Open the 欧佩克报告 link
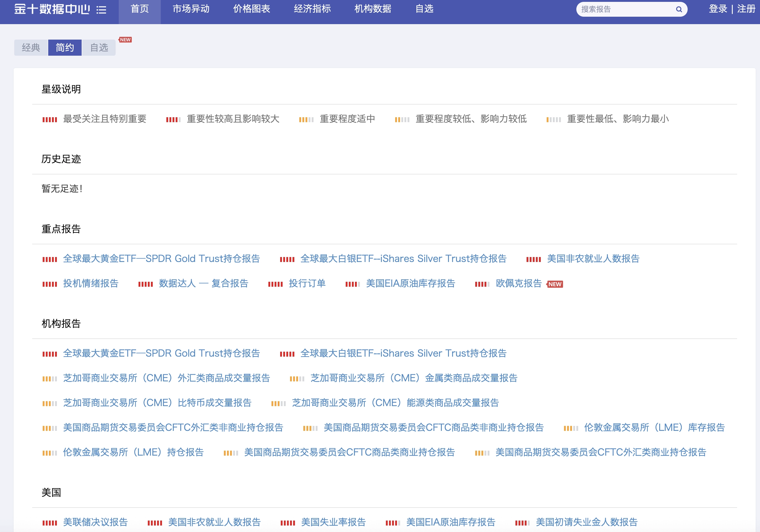 click(x=519, y=283)
